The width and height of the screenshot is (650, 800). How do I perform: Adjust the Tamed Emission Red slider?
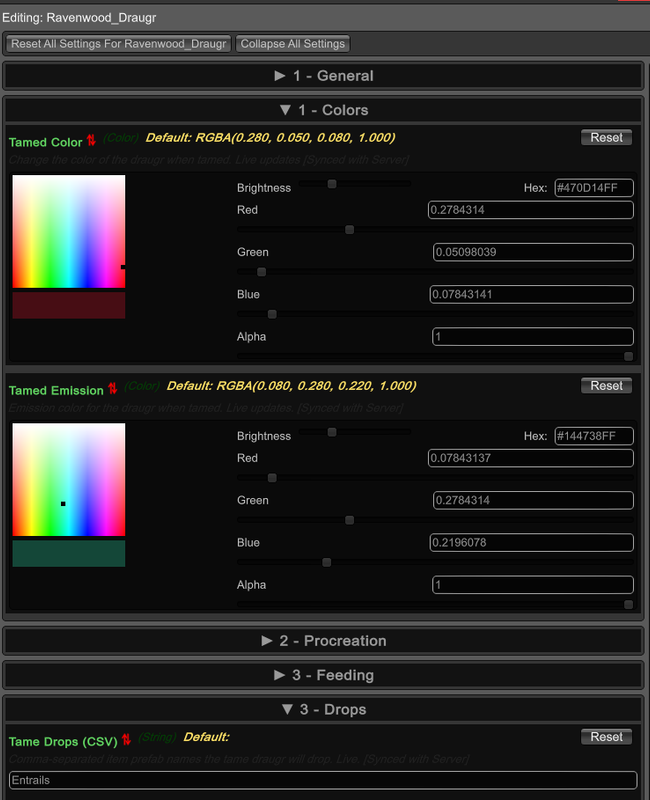click(435, 478)
